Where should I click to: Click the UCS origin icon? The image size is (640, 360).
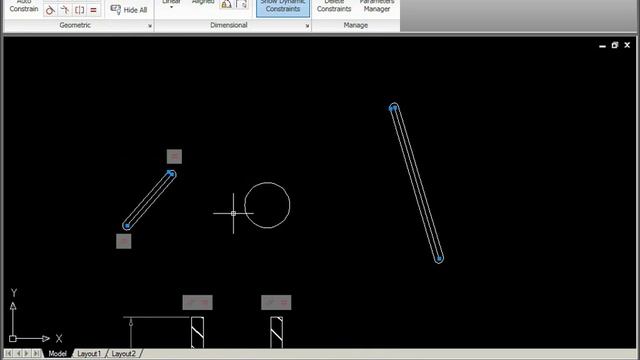tap(13, 338)
